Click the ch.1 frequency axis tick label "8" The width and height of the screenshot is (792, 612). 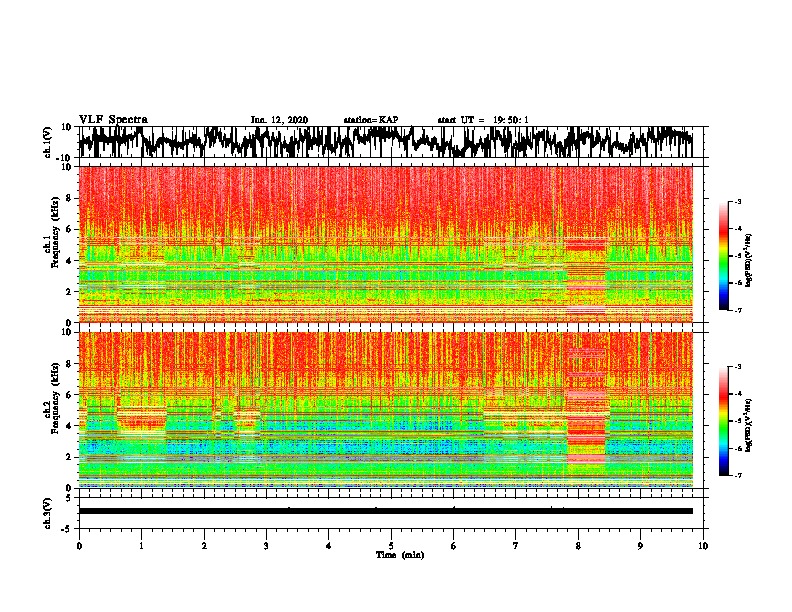click(70, 198)
